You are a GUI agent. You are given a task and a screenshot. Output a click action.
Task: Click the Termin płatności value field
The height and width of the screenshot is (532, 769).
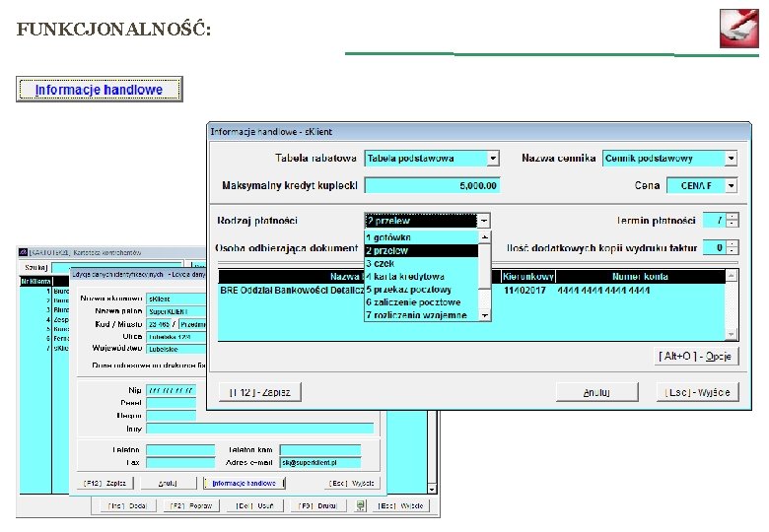click(714, 221)
